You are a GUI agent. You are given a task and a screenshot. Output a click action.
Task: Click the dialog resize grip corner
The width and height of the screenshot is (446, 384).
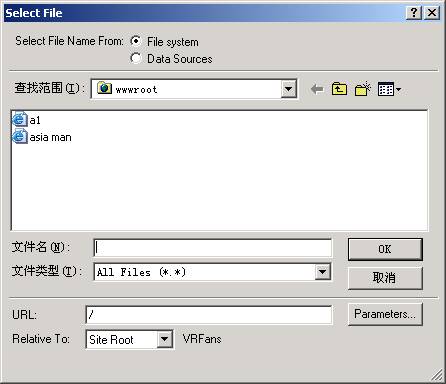[437, 375]
